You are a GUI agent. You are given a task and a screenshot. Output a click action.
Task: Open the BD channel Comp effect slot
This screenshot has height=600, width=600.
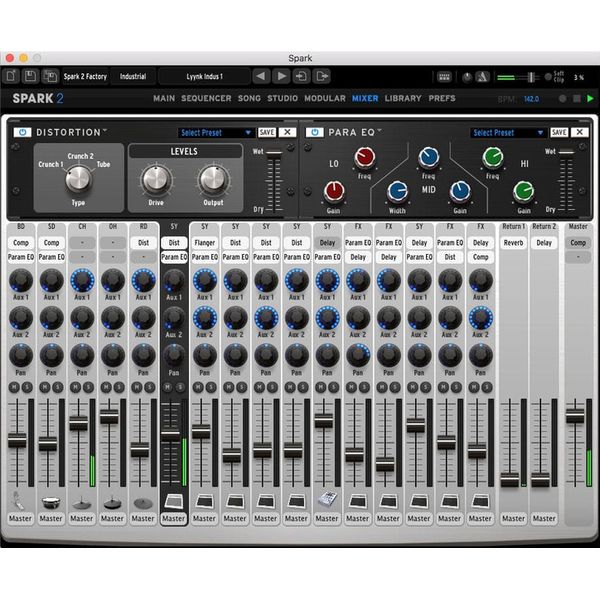click(21, 243)
